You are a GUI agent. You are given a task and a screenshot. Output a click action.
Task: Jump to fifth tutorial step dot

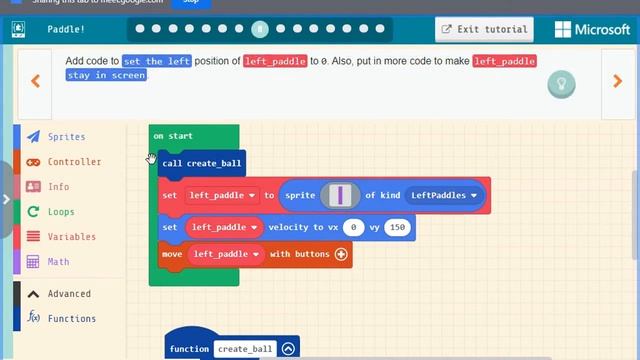[206, 29]
